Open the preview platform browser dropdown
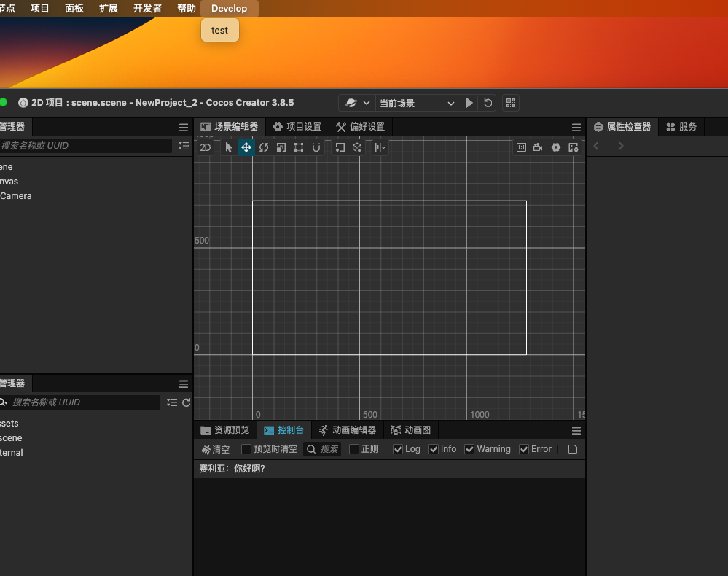The height and width of the screenshot is (576, 728). (x=357, y=103)
